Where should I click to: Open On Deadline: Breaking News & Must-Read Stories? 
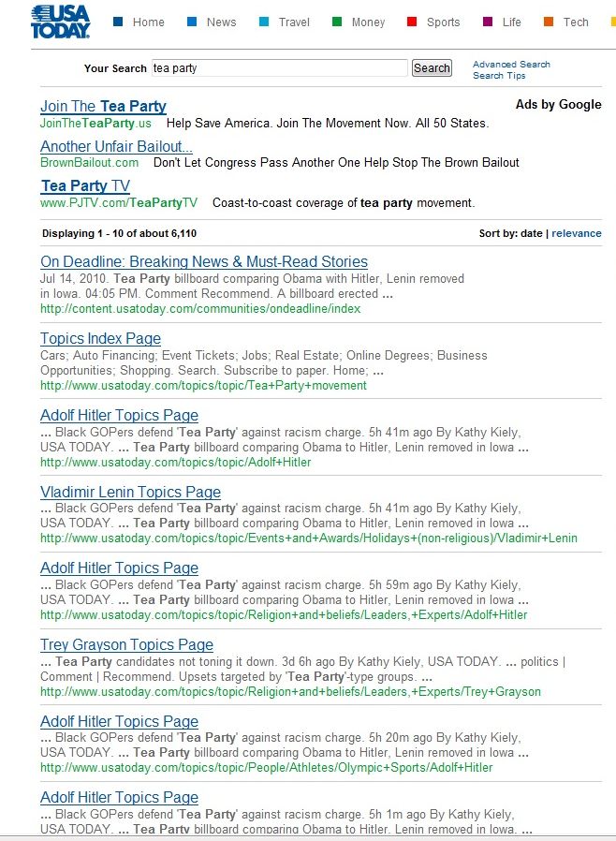pos(204,261)
